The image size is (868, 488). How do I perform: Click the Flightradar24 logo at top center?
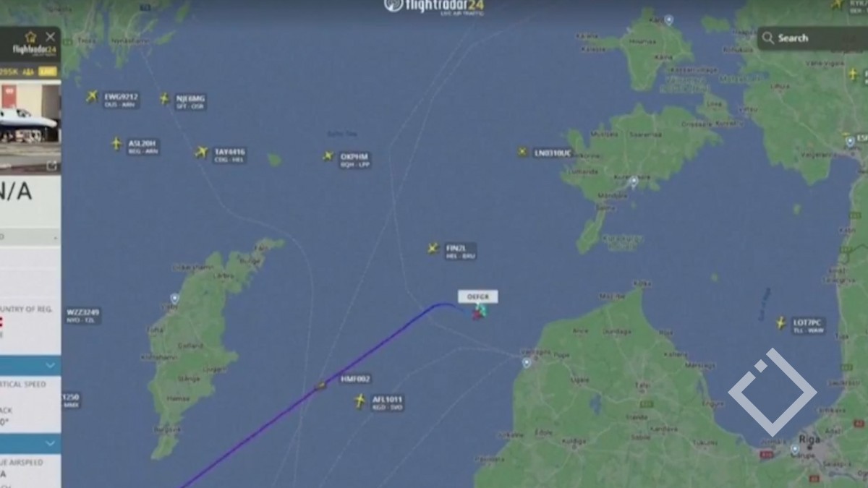[434, 7]
